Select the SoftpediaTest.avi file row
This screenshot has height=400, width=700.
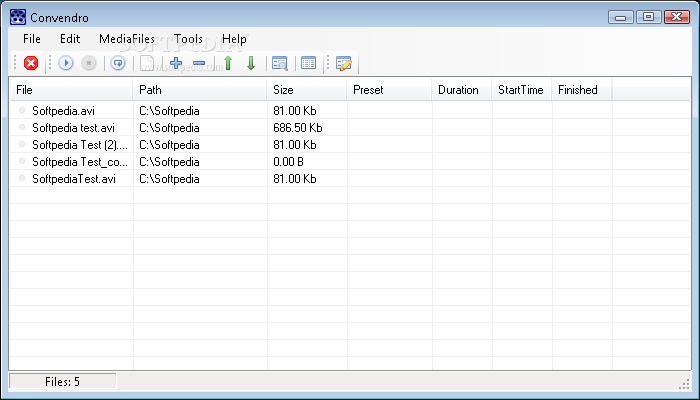[x=350, y=179]
